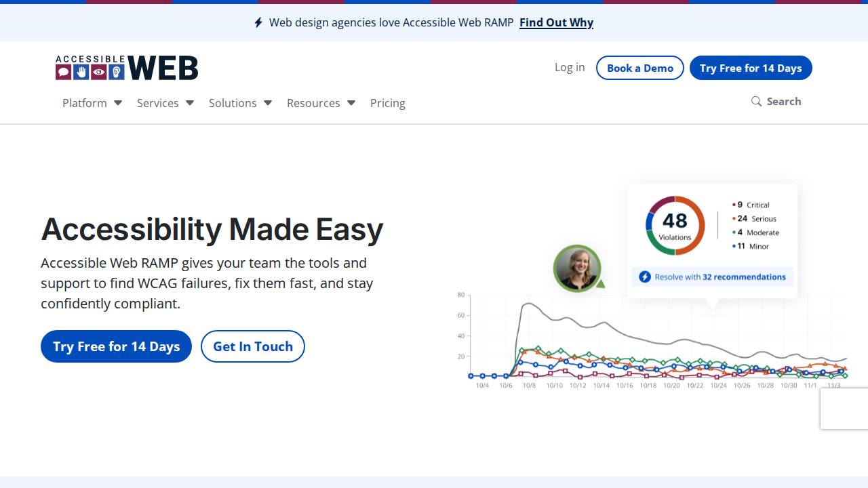868x488 pixels.
Task: Click the eye icon in the logo
Action: click(x=98, y=71)
